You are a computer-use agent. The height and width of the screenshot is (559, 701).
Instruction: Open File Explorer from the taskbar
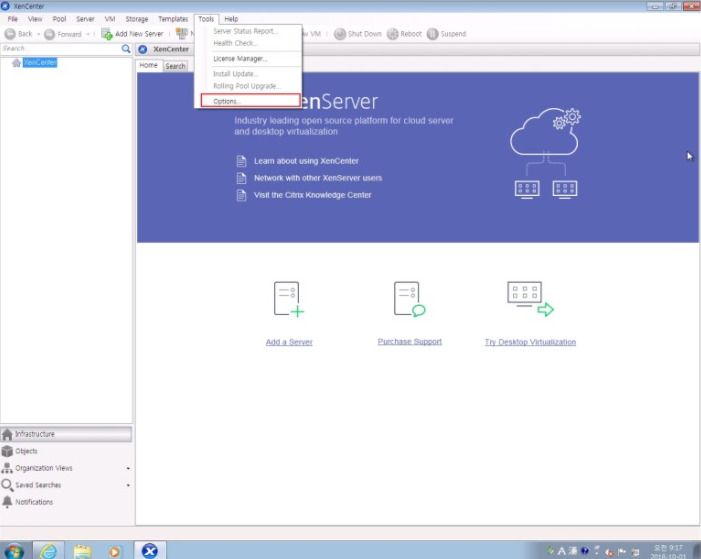click(x=82, y=551)
